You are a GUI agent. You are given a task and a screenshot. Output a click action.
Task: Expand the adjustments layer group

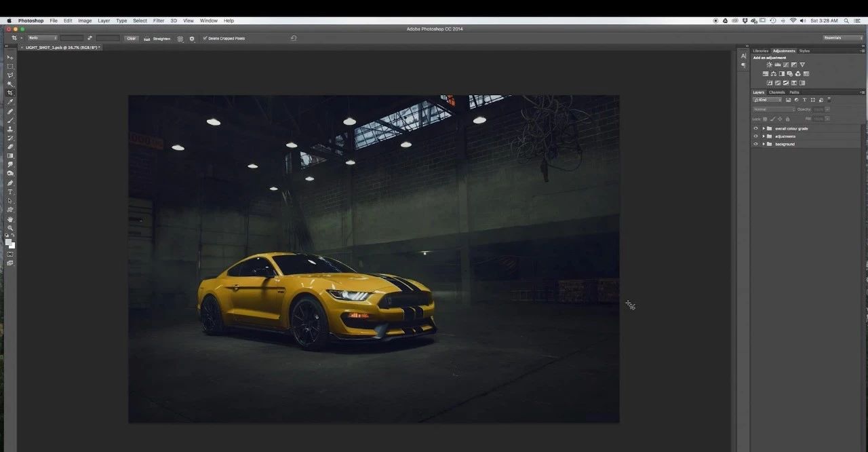[x=764, y=136]
